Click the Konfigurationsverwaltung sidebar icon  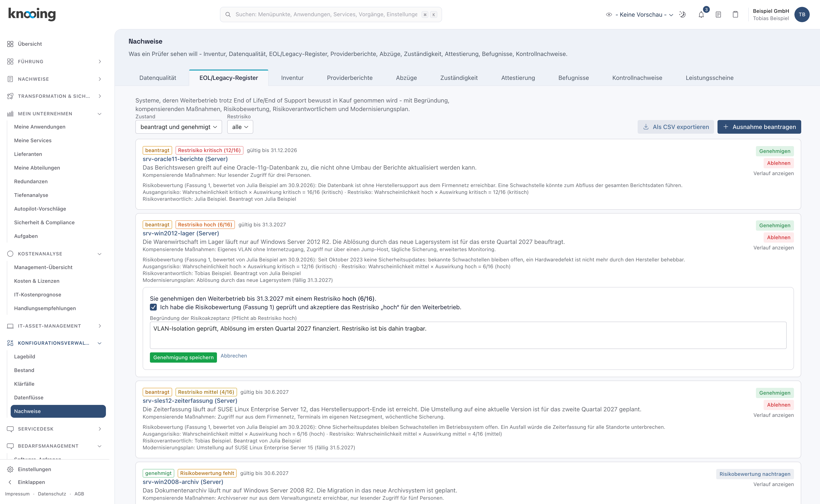[10, 343]
